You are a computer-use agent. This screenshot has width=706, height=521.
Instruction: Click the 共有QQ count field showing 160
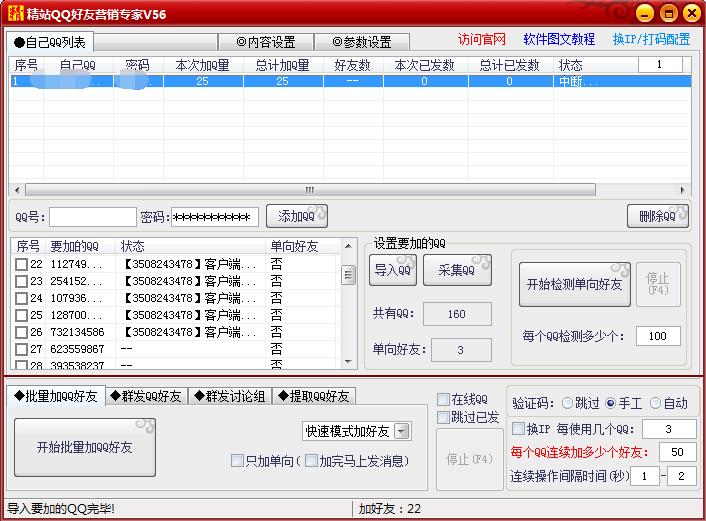[x=457, y=314]
